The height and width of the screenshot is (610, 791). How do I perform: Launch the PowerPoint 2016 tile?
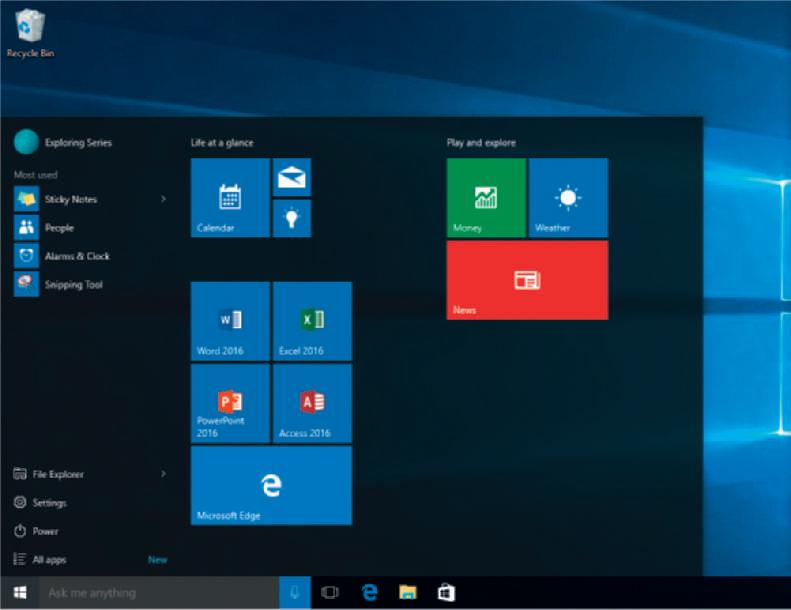tap(230, 403)
